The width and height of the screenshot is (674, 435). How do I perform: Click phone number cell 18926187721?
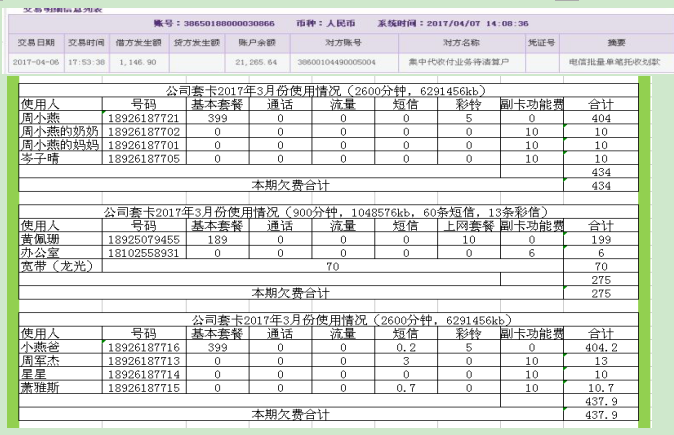click(x=143, y=118)
